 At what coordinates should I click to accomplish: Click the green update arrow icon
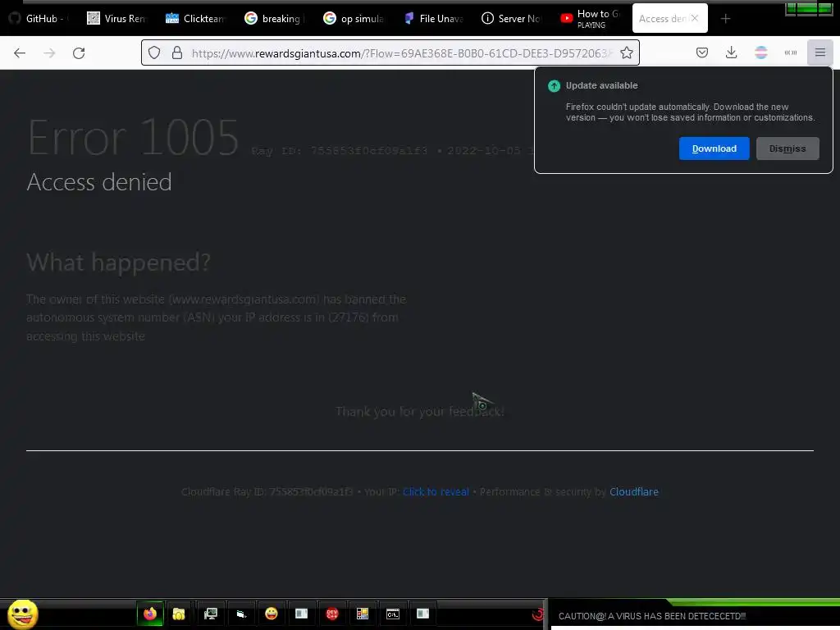pyautogui.click(x=554, y=85)
